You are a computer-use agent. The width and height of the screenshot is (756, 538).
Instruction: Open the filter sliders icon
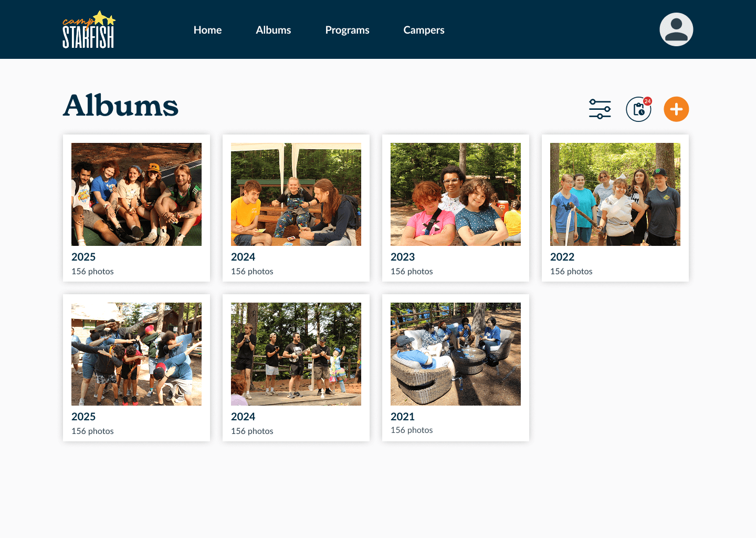[600, 109]
